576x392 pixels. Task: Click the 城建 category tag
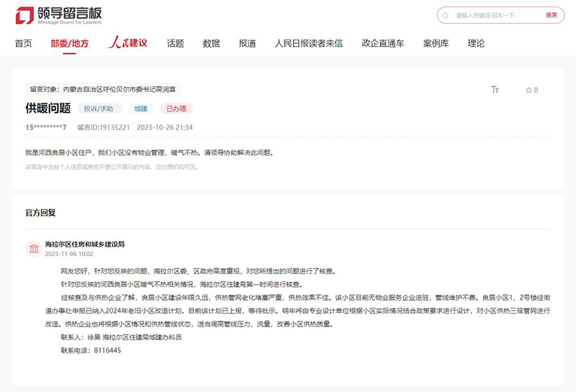(x=141, y=109)
